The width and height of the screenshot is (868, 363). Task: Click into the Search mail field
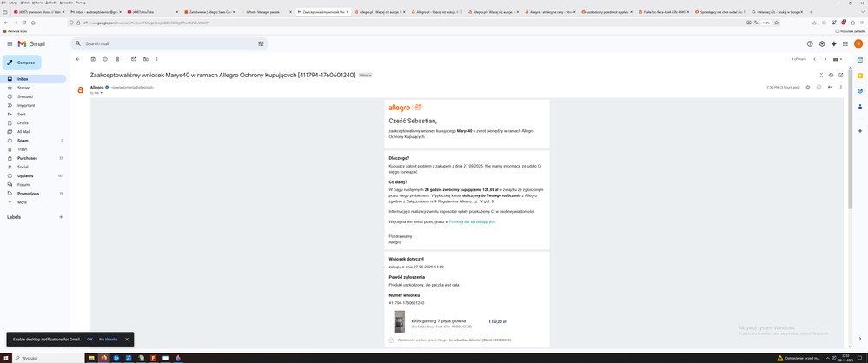coord(165,43)
